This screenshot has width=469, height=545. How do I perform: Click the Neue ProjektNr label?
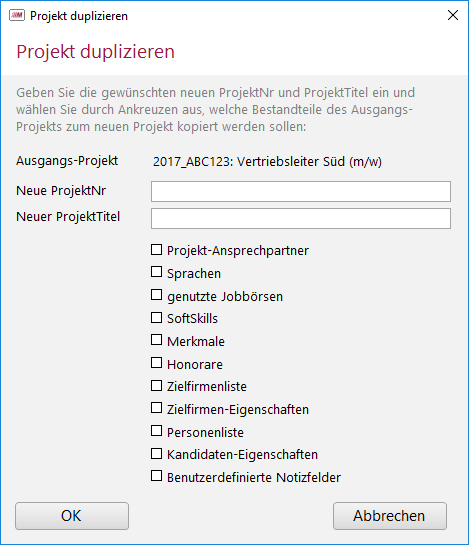tap(61, 191)
